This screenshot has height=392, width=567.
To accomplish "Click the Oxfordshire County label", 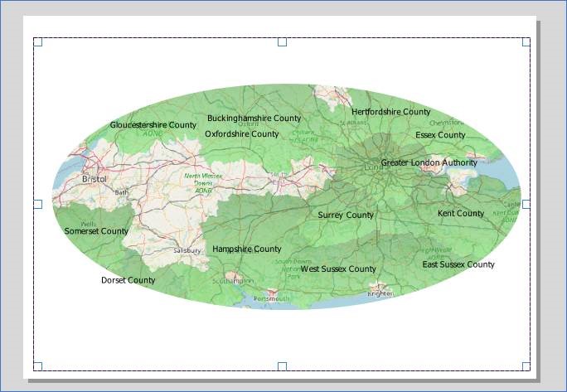I will (x=241, y=133).
